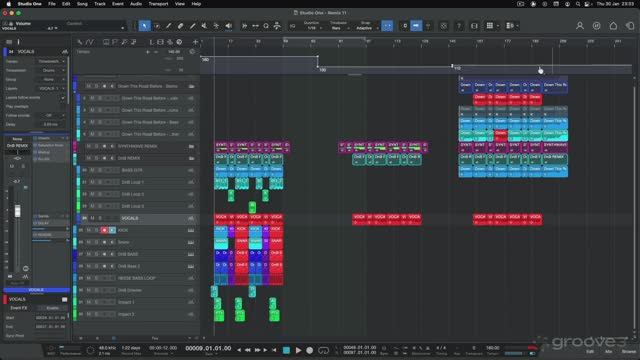Select the Arrow tool in toolbar

(144, 26)
